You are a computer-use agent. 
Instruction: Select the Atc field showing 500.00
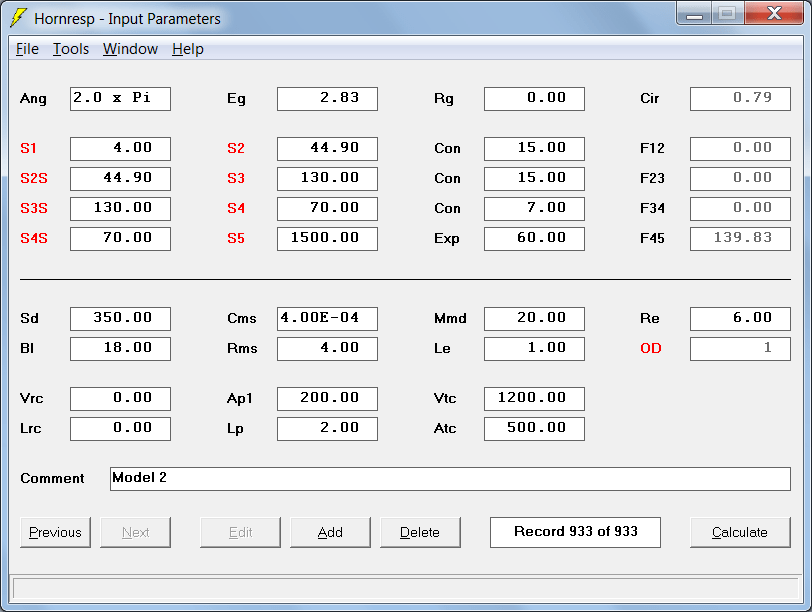pos(534,429)
